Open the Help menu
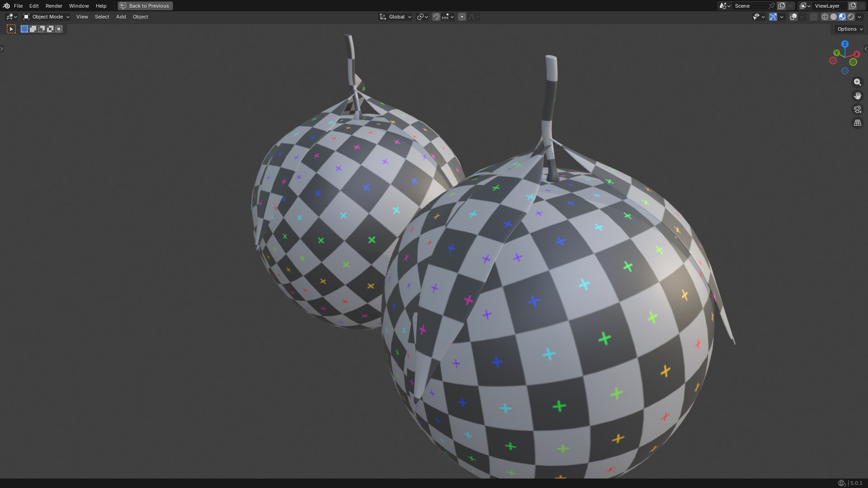Viewport: 868px width, 488px height. point(101,6)
